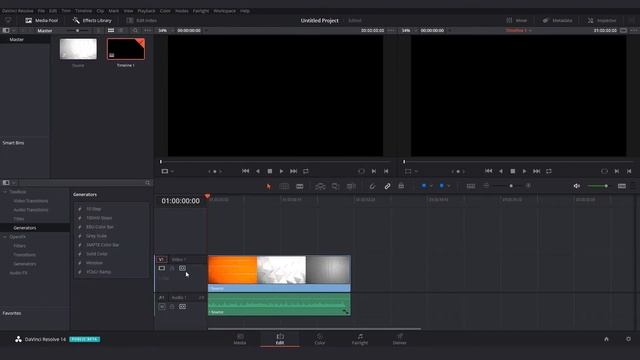This screenshot has height=360, width=640.
Task: Click the insert clip edit icon
Action: tap(320, 186)
